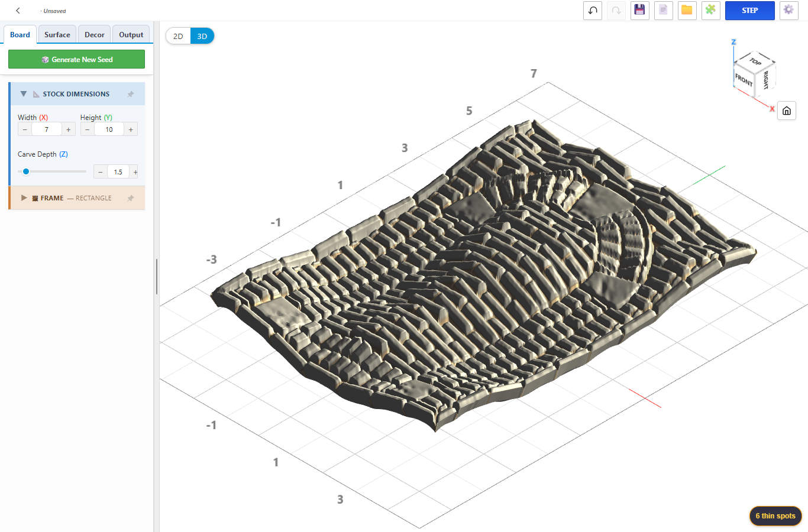This screenshot has height=532, width=808.
Task: Click the sidebar resize handle divider
Action: pos(157,277)
